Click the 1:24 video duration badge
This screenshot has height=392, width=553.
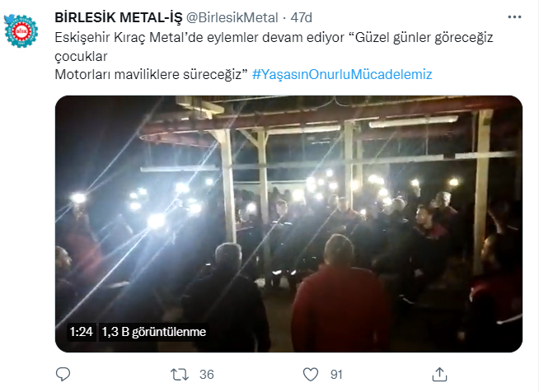[x=81, y=332]
